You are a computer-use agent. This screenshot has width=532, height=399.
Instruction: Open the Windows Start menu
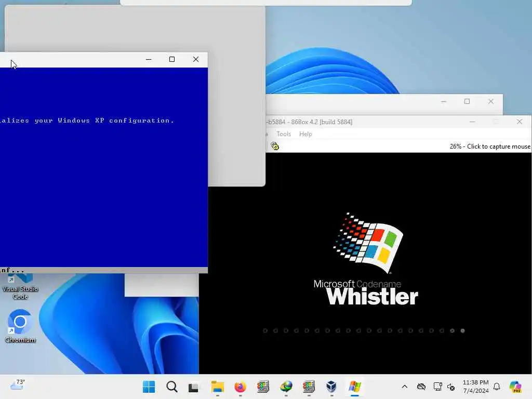point(149,387)
